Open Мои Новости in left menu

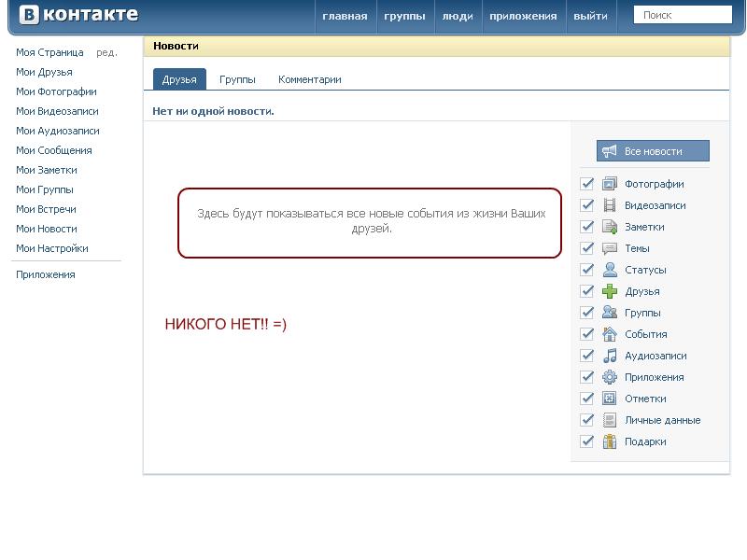(x=46, y=229)
